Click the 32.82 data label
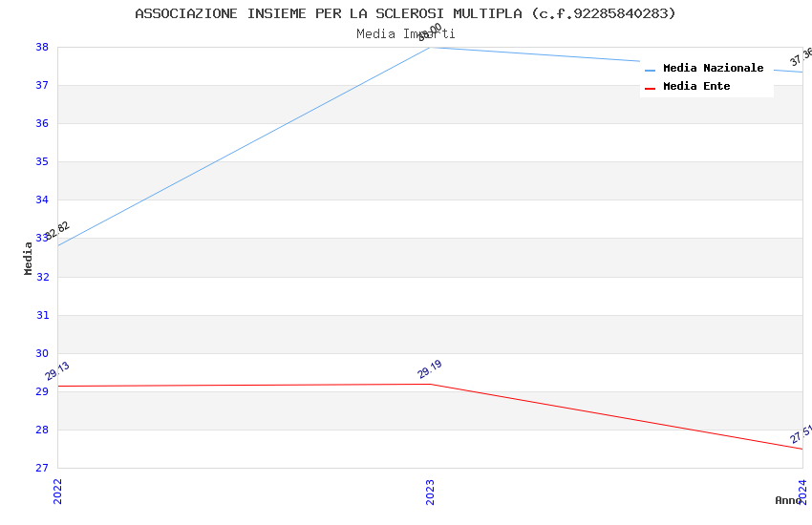Screen dimensions: 812x525 [x=57, y=230]
